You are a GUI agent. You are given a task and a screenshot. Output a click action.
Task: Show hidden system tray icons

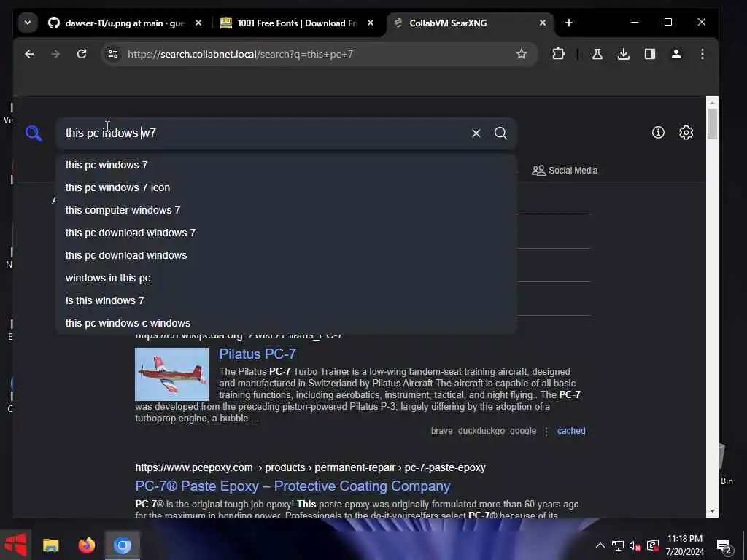click(x=600, y=545)
